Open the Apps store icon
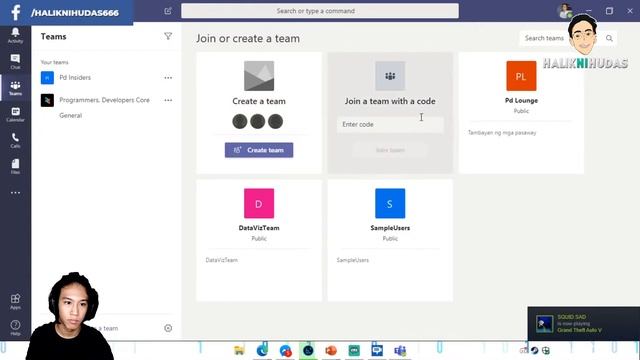 [15, 302]
